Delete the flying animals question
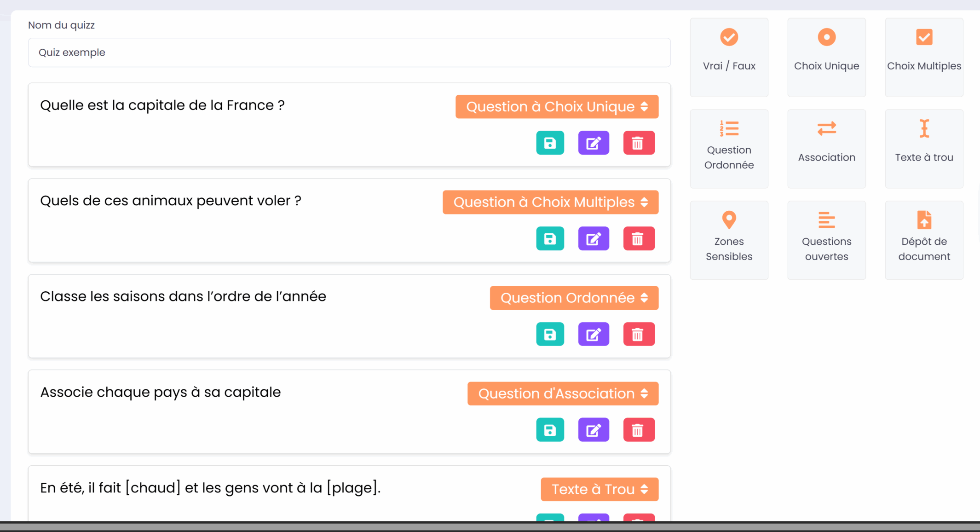This screenshot has width=980, height=532. 639,238
